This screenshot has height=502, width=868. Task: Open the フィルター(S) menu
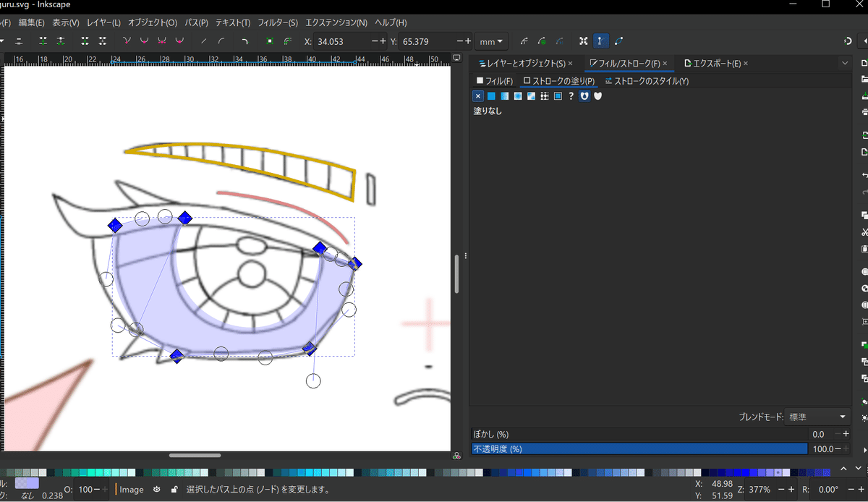(278, 23)
